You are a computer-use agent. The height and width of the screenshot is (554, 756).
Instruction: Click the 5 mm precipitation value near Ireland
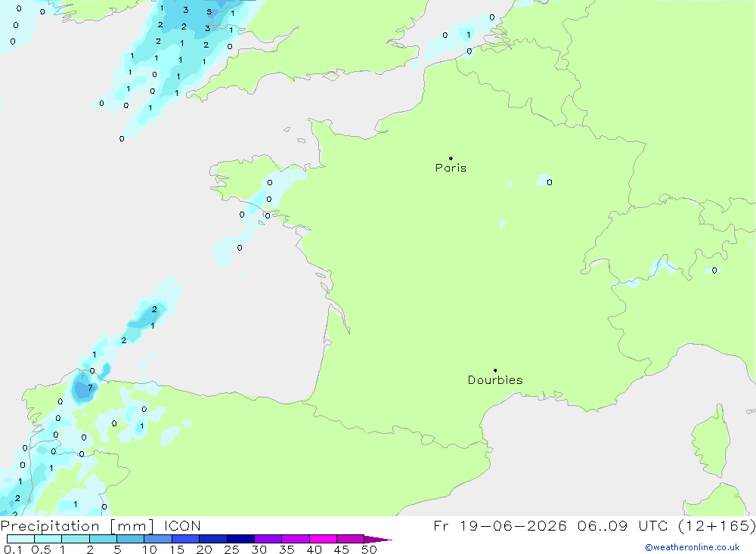[209, 11]
